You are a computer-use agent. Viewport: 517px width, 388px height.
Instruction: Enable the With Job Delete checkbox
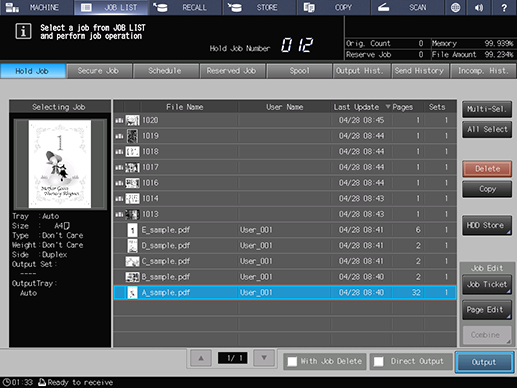(292, 362)
